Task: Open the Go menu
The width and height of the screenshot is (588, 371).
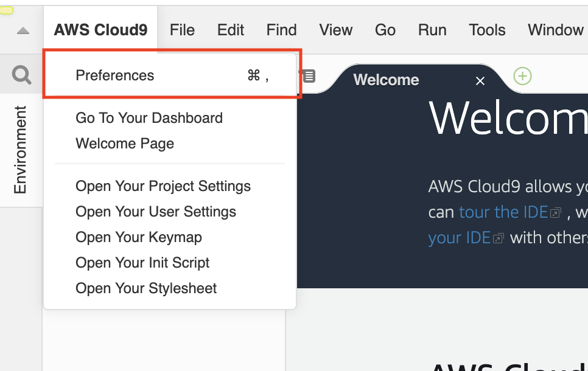Action: [x=385, y=30]
